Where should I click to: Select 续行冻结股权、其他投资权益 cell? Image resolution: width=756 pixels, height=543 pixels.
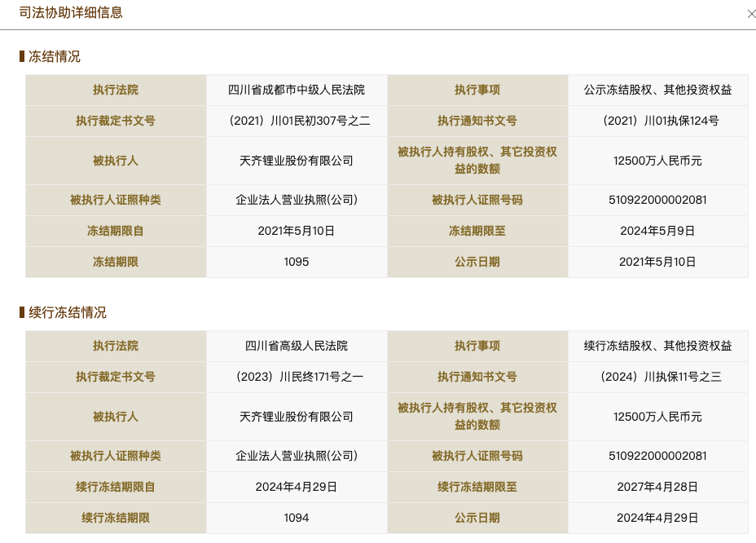[x=657, y=346]
